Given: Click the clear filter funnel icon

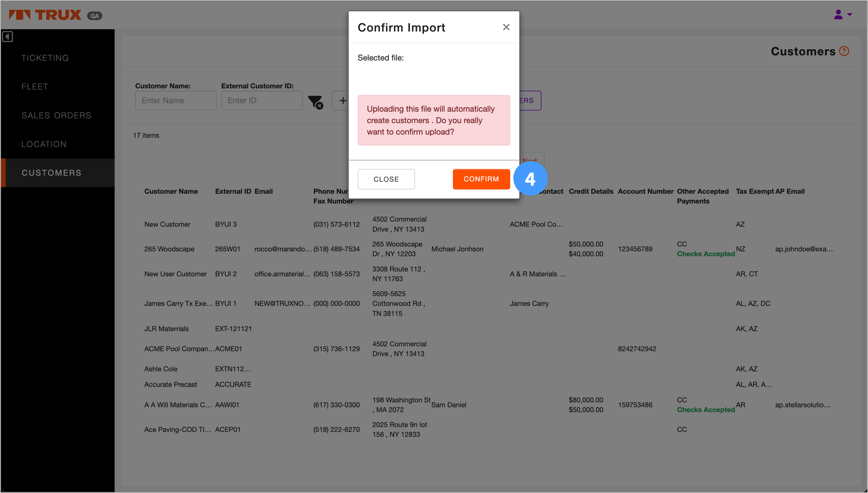Looking at the screenshot, I should pos(315,101).
